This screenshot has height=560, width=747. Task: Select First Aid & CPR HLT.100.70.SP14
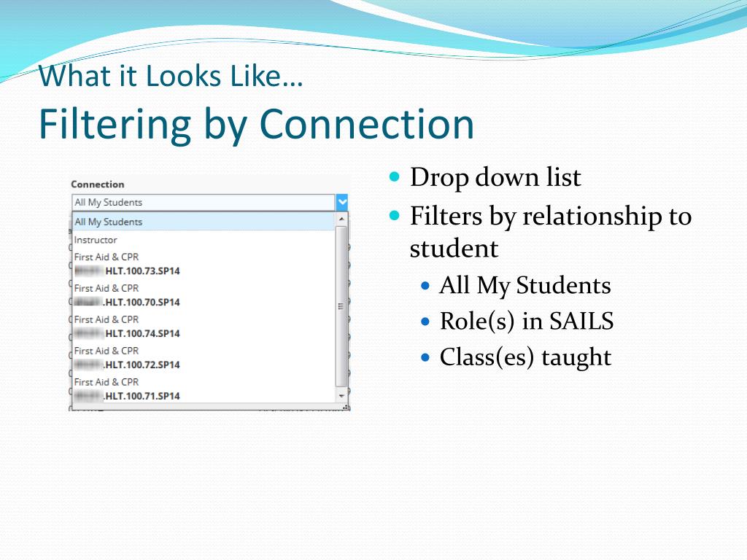click(204, 295)
